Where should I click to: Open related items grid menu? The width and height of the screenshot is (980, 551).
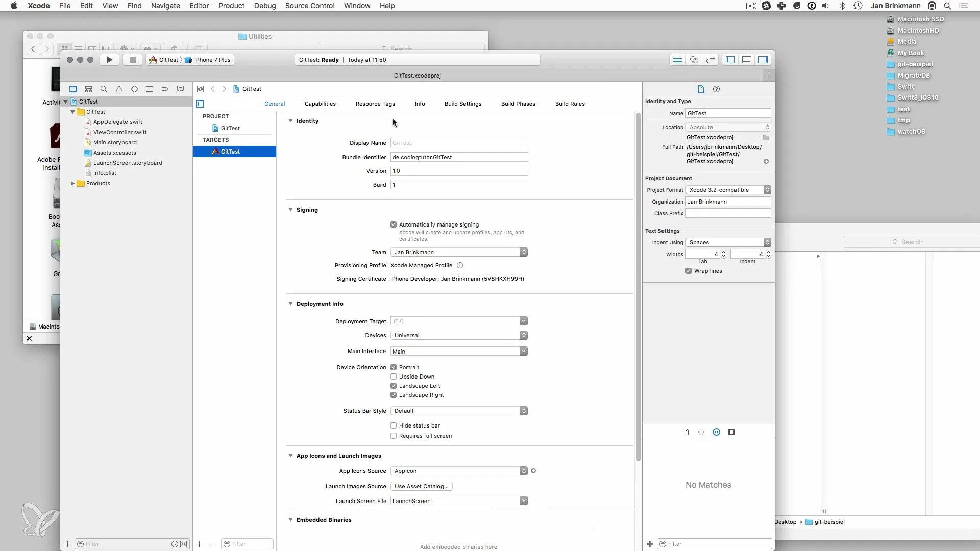[200, 89]
